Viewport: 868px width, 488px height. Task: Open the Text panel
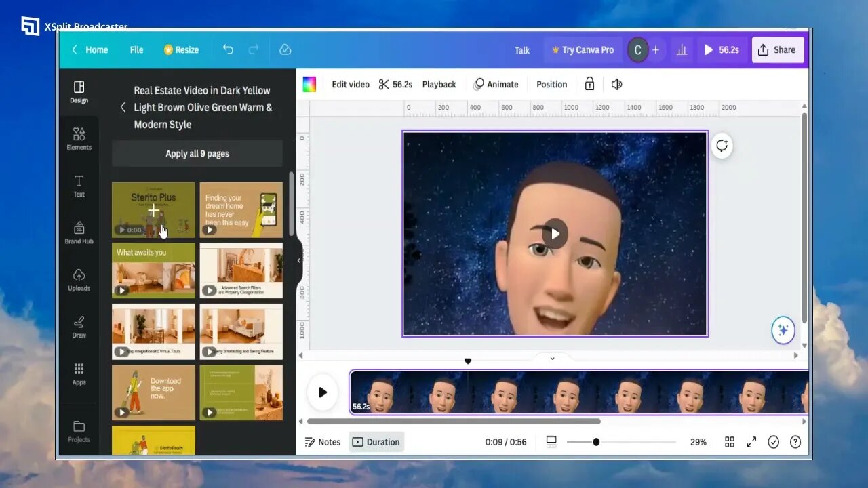[x=79, y=186]
